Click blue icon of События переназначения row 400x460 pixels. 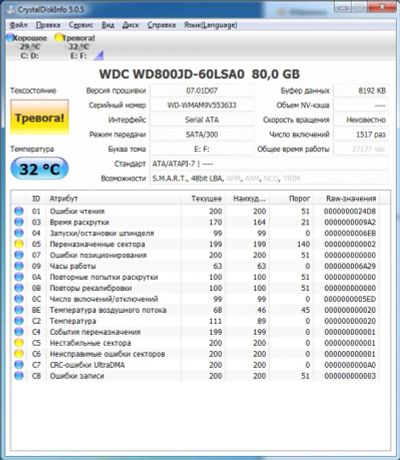point(19,332)
